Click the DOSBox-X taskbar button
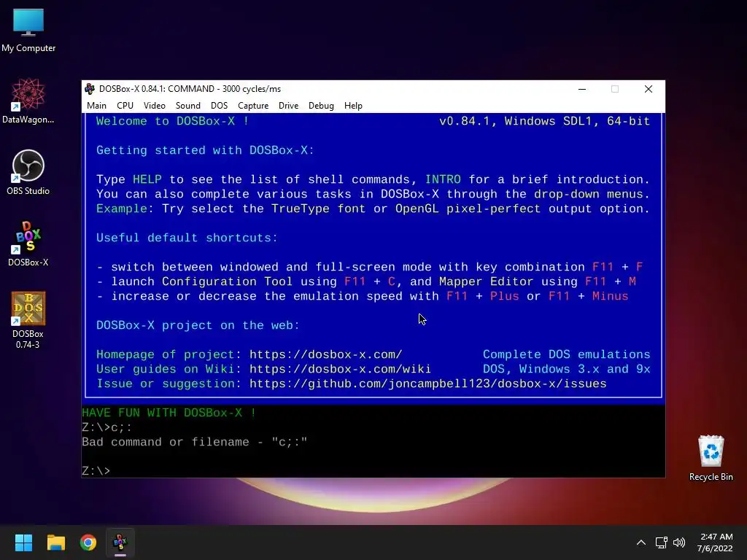This screenshot has height=560, width=747. (120, 542)
